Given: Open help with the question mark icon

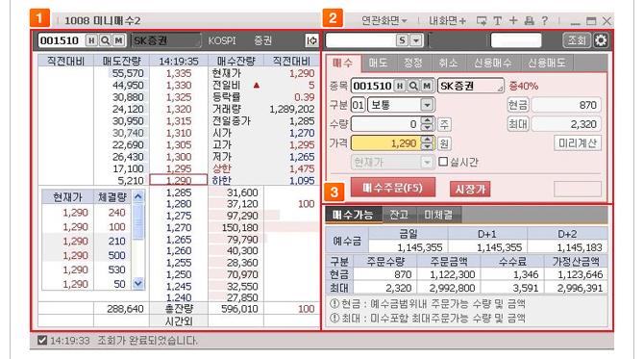Looking at the screenshot, I should [x=545, y=20].
